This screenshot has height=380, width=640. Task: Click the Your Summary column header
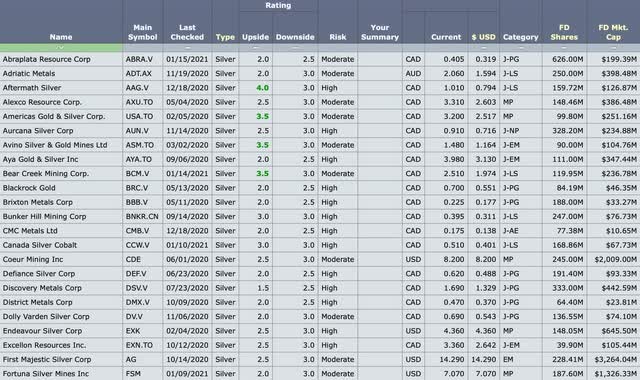coord(380,32)
